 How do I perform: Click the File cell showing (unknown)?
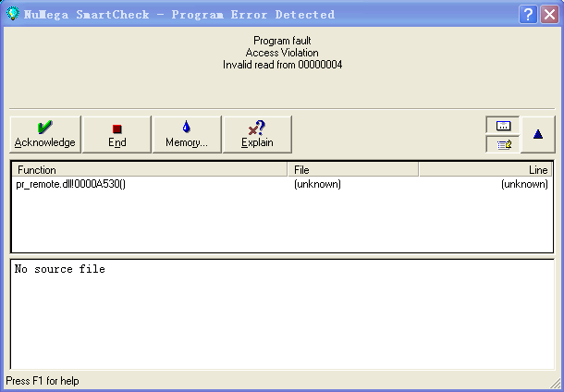click(x=317, y=184)
